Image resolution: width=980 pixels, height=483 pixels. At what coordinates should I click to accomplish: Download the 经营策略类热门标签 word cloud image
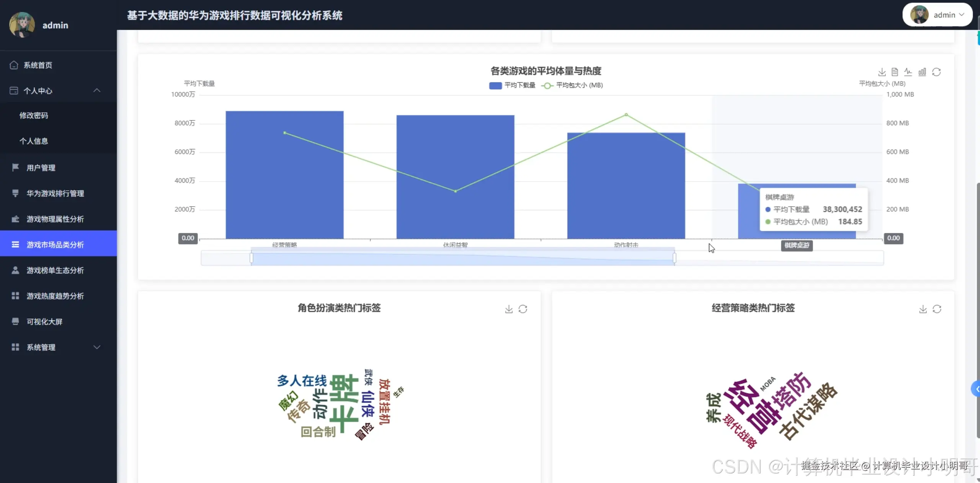[923, 309]
